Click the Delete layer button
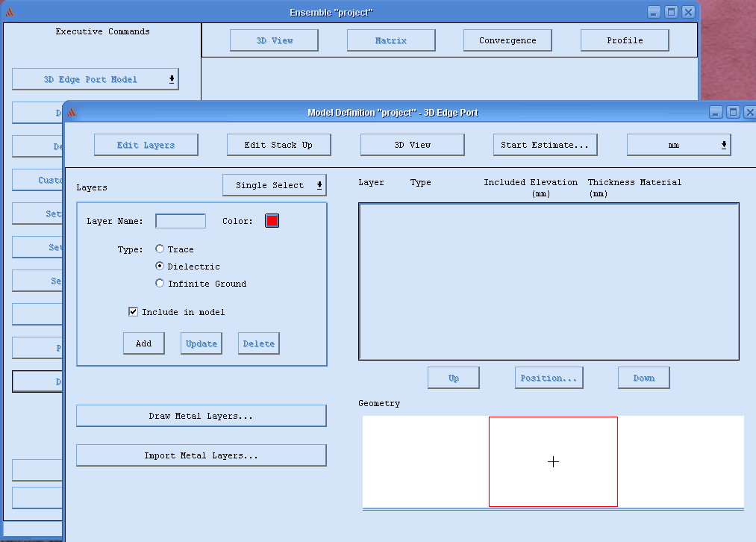Image resolution: width=756 pixels, height=542 pixels. click(259, 343)
